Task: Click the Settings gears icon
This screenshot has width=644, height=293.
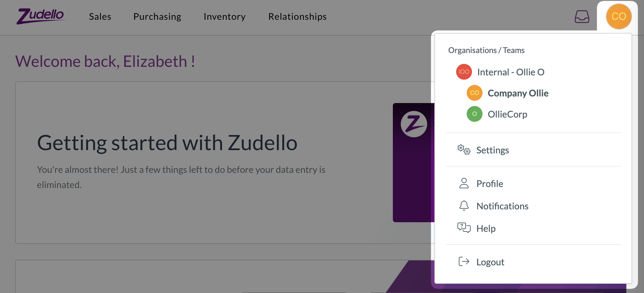Action: [x=464, y=150]
